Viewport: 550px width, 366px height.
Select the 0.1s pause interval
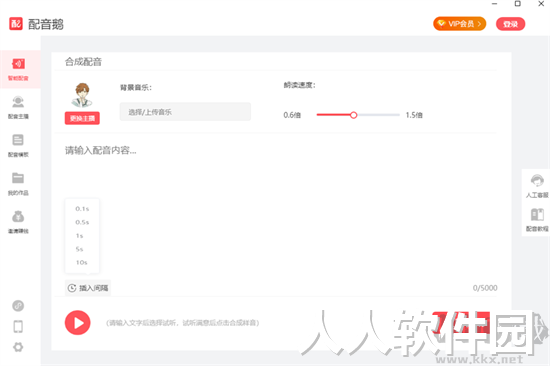[x=82, y=209]
